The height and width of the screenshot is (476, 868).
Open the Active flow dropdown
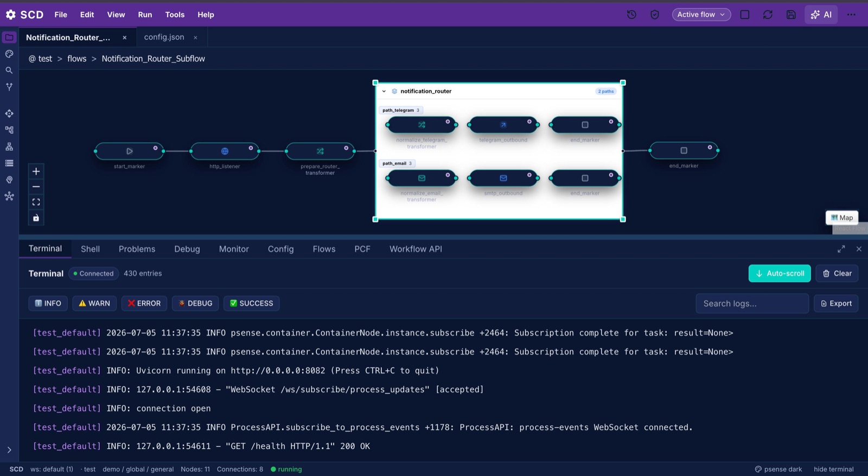point(701,15)
